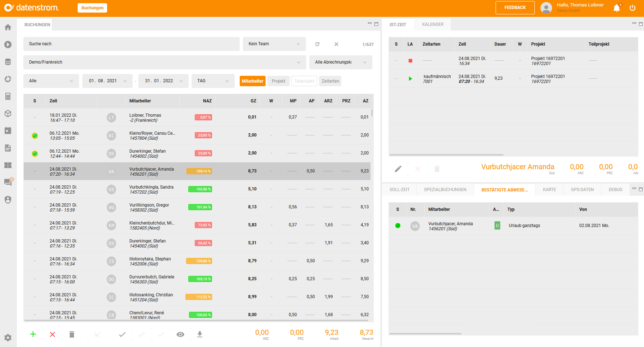Image resolution: width=644 pixels, height=347 pixels.
Task: Expand the Kein Team dropdown
Action: (274, 44)
